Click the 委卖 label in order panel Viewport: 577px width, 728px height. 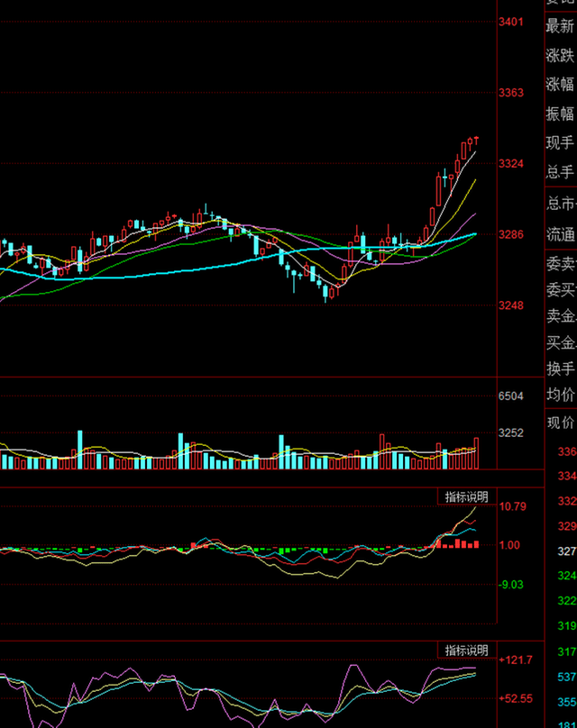pyautogui.click(x=560, y=264)
